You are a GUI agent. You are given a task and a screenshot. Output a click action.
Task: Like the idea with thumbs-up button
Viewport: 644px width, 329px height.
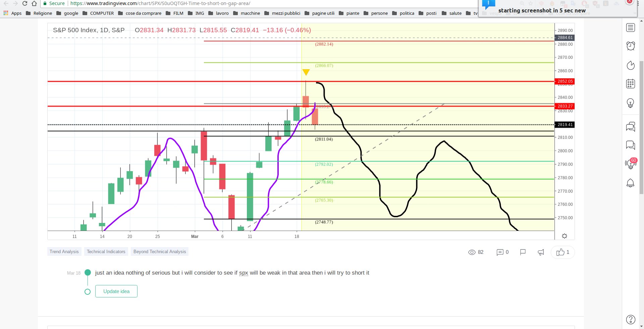click(x=563, y=252)
